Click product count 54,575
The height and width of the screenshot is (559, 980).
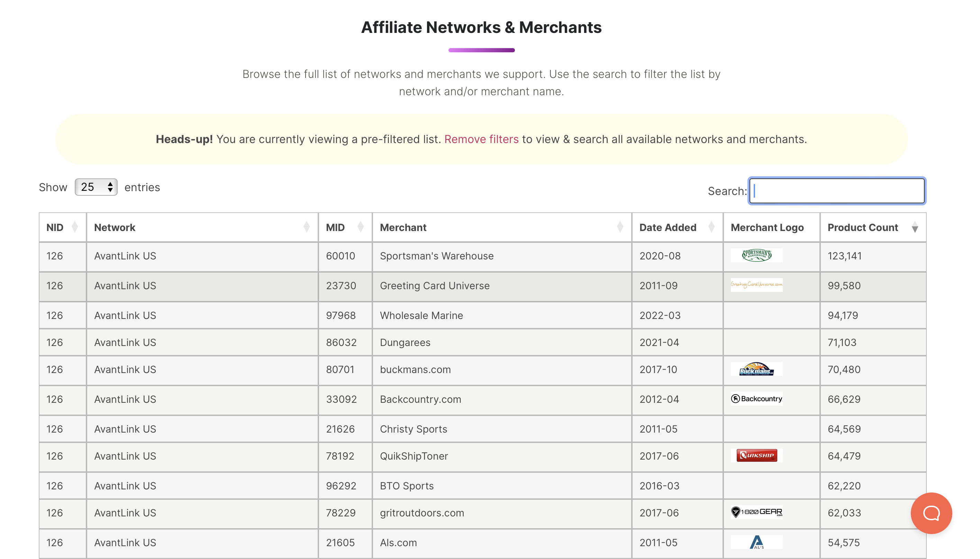click(843, 542)
